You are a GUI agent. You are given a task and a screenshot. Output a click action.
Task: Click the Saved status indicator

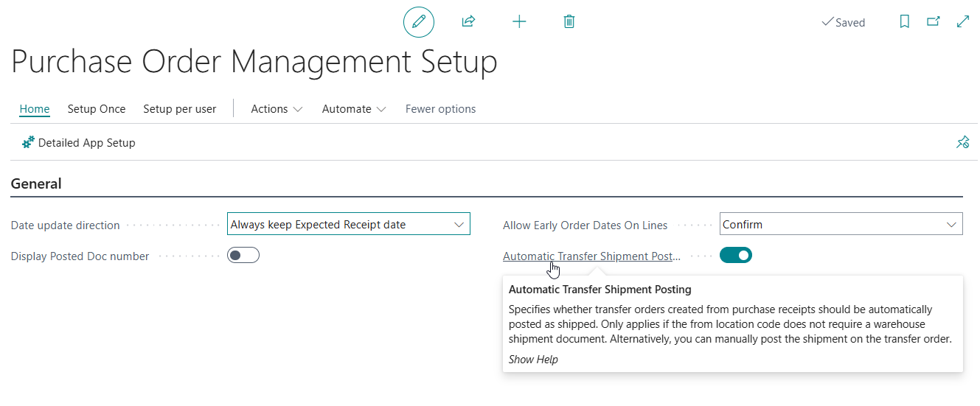coord(844,22)
